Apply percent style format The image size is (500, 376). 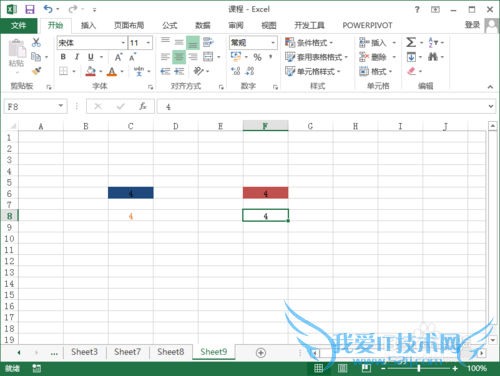coord(257,57)
